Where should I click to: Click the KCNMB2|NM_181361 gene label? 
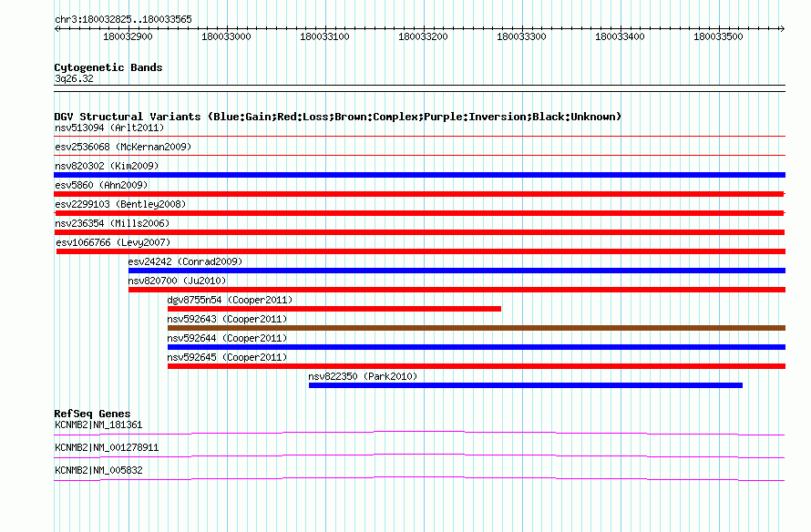(98, 425)
